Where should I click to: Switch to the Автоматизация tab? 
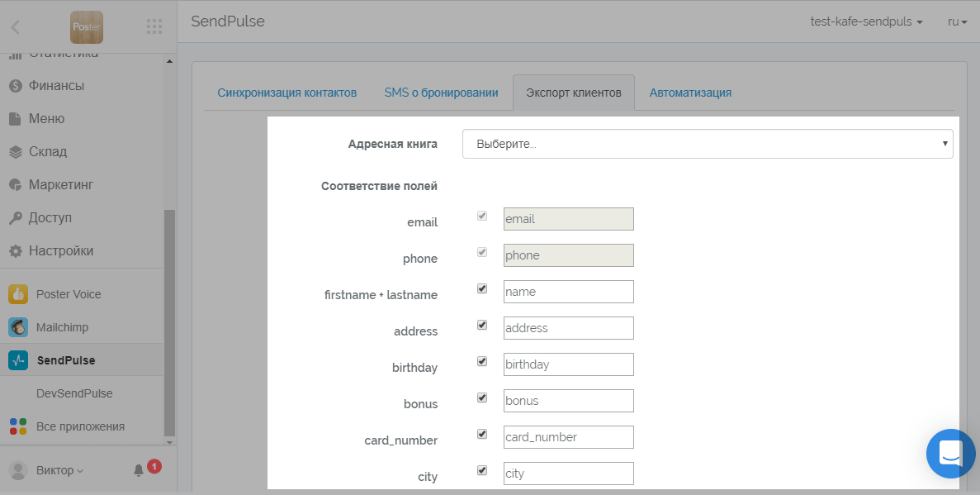[x=690, y=93]
